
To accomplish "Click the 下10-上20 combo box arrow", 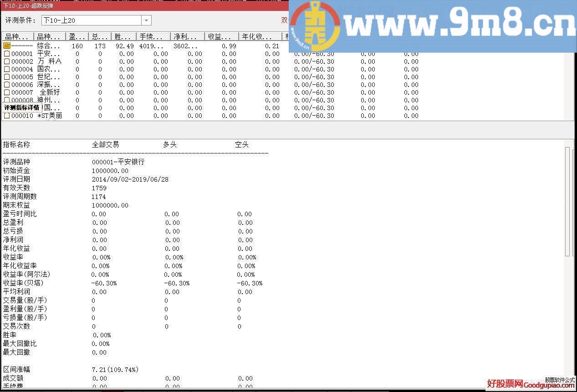I will click(146, 20).
